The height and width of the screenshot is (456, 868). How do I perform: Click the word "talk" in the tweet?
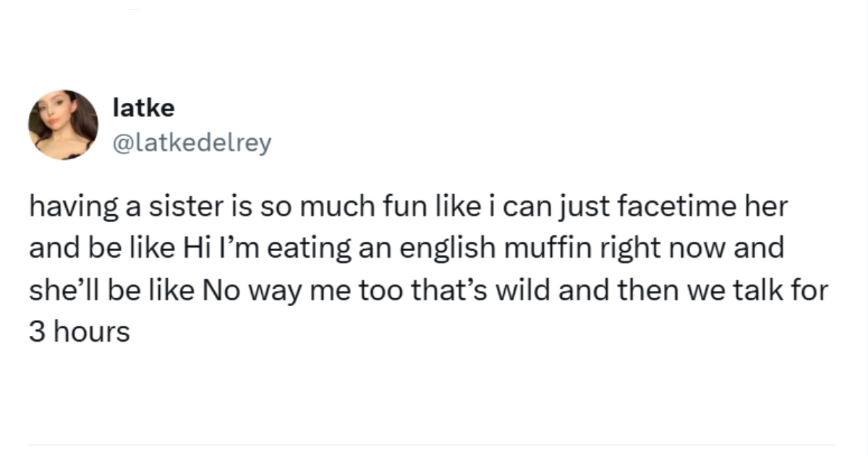766,290
